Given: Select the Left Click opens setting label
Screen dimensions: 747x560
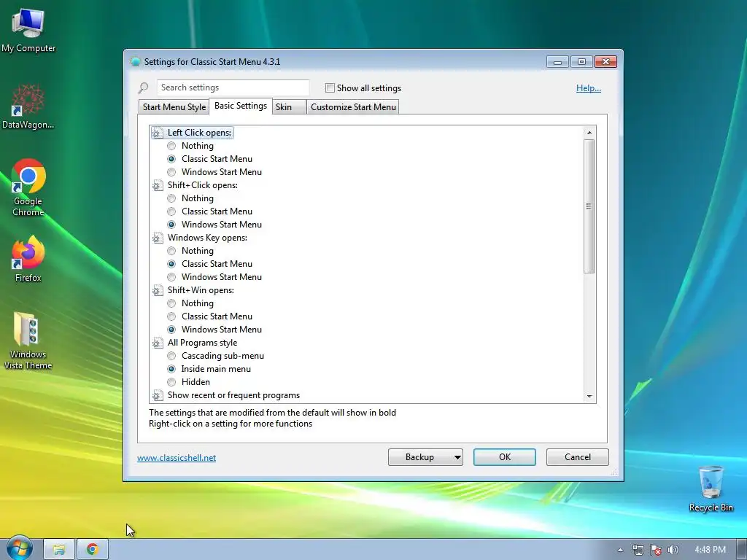Looking at the screenshot, I should [199, 133].
